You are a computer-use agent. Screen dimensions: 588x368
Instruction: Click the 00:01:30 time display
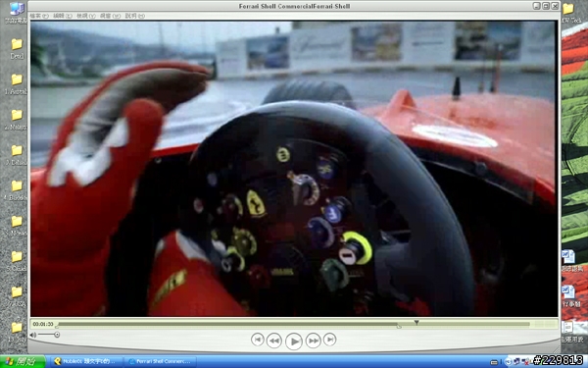pos(43,324)
